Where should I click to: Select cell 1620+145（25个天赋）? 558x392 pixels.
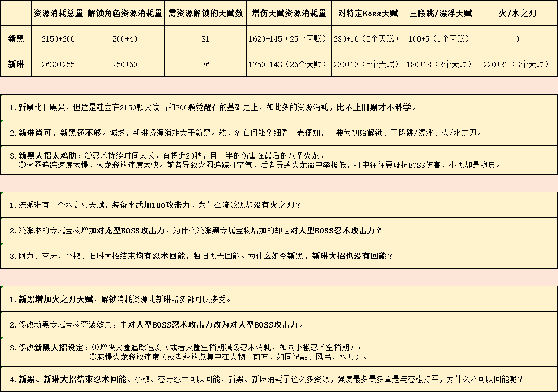coord(289,38)
